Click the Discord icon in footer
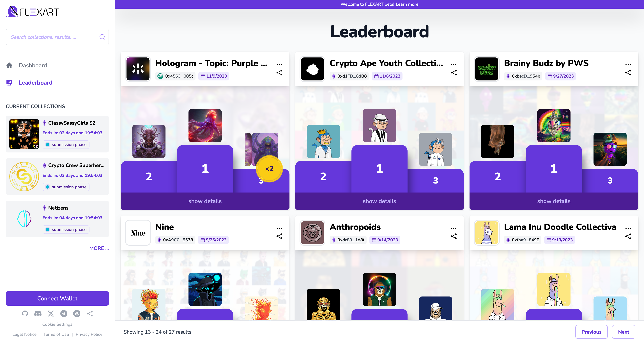This screenshot has height=343, width=644. (38, 314)
